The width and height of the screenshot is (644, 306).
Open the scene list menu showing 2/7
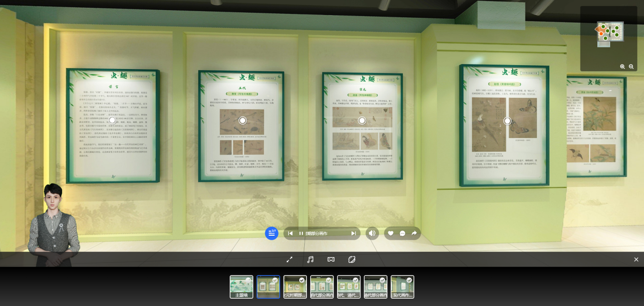point(272,233)
